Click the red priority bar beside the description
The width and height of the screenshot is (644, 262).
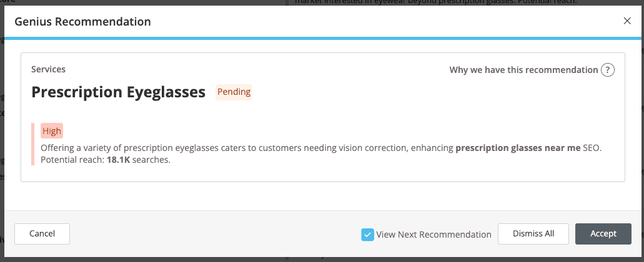tap(32, 145)
